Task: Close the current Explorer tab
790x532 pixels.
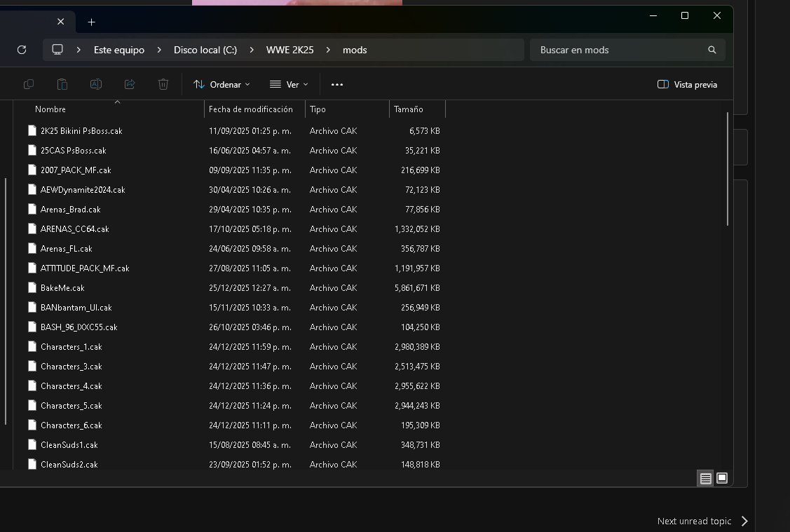Action: pyautogui.click(x=60, y=22)
